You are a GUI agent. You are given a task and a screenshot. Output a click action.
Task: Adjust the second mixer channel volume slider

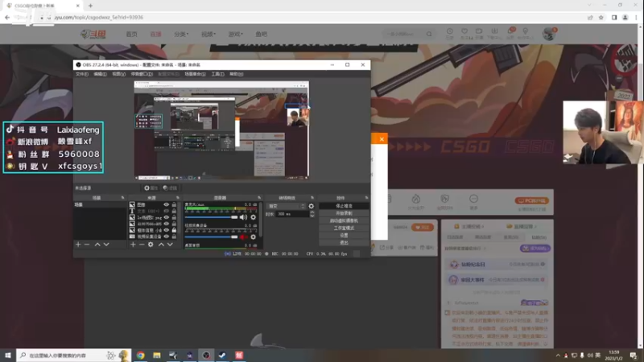click(x=211, y=237)
